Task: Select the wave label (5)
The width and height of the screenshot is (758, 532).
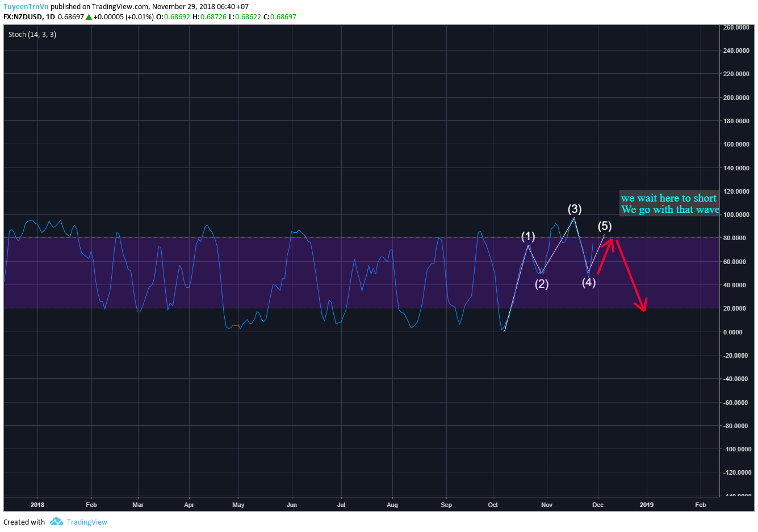Action: (x=605, y=226)
